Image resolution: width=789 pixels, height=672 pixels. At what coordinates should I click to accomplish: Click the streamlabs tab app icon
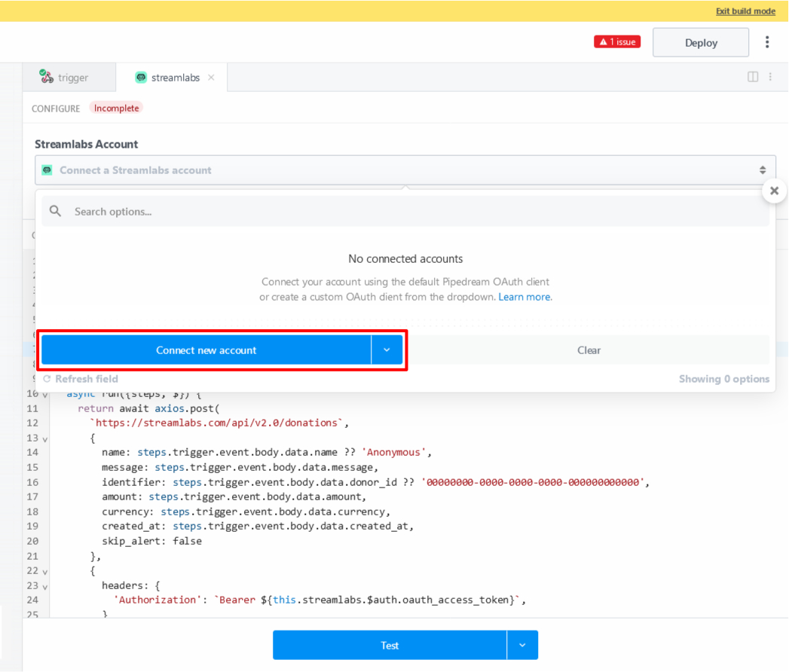point(141,77)
